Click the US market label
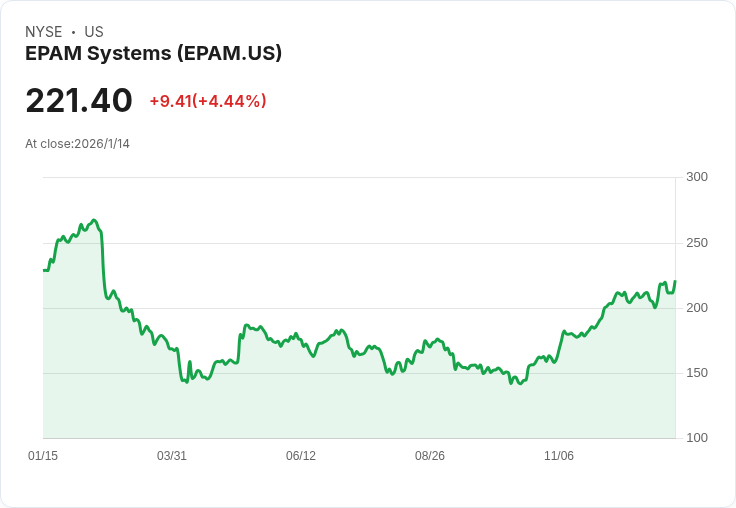Screen dimensions: 736x508 pos(94,32)
